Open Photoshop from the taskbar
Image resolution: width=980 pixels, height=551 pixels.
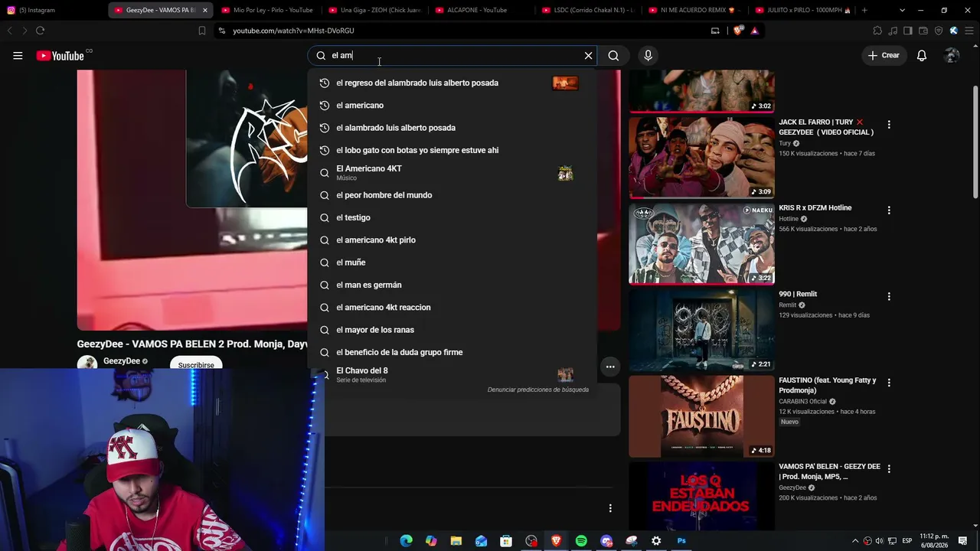point(681,541)
